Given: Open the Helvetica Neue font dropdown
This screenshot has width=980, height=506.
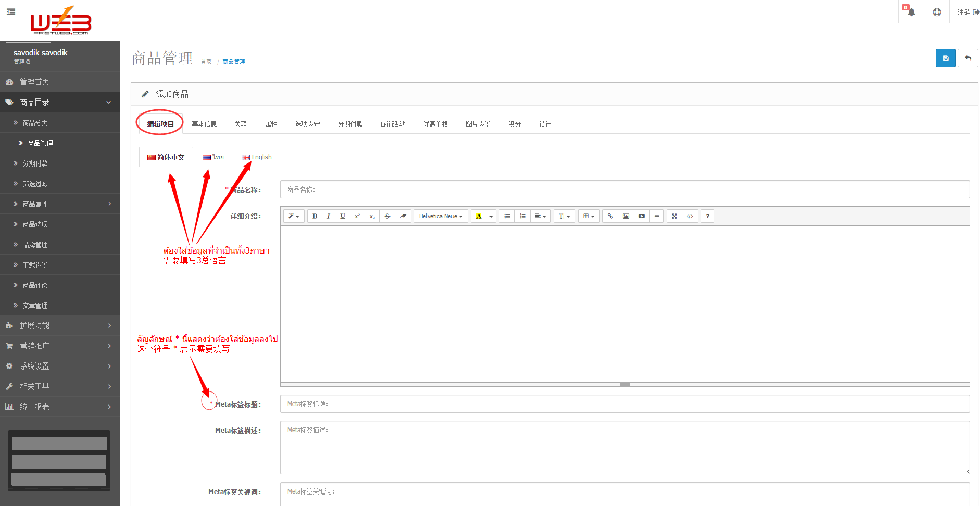Looking at the screenshot, I should (441, 216).
